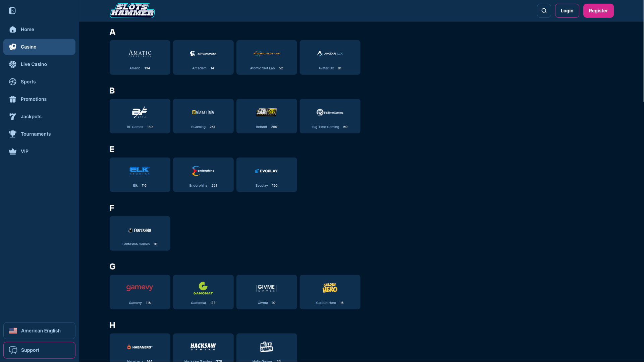Click the Slots Hammer logo

(132, 11)
